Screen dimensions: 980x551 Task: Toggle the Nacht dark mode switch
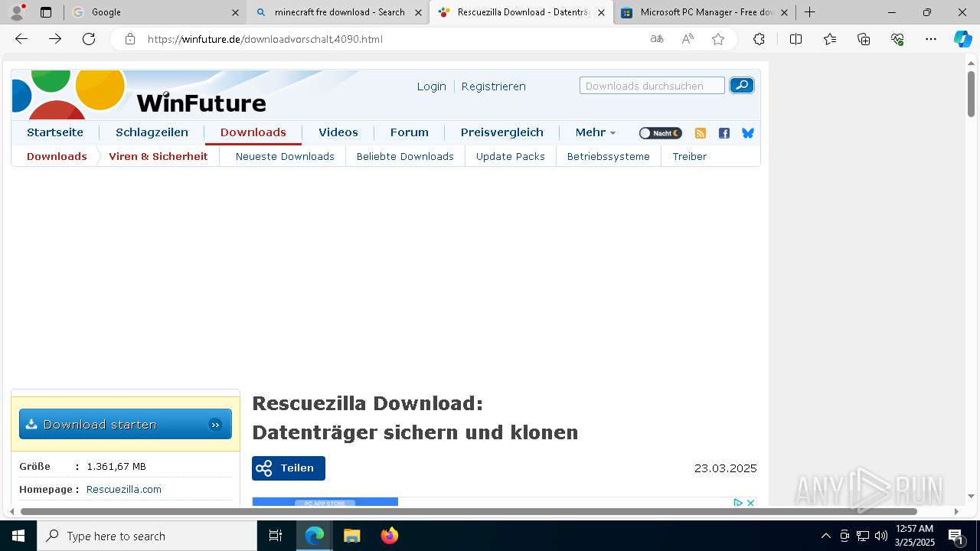pos(660,133)
